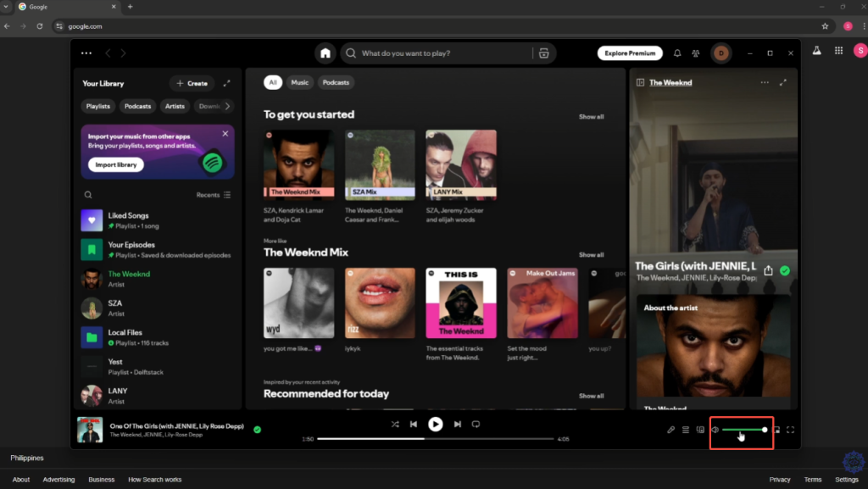868x489 pixels.
Task: Expand Your Library with the arrows icon
Action: click(226, 83)
